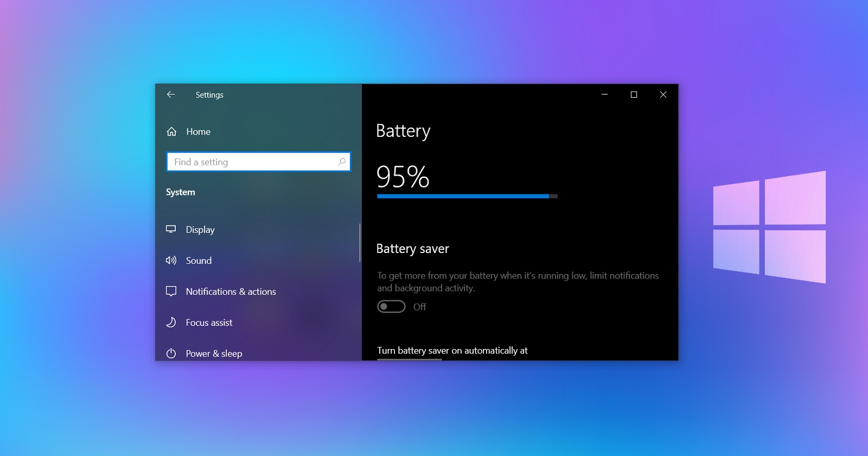Click the Display monitor icon
Image resolution: width=868 pixels, height=456 pixels.
[171, 229]
